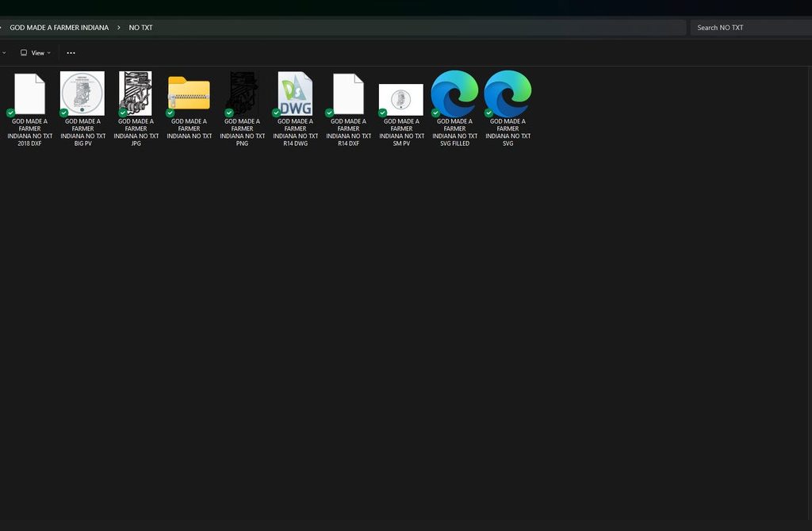
Task: Click the See more three-dots button
Action: pyautogui.click(x=71, y=53)
